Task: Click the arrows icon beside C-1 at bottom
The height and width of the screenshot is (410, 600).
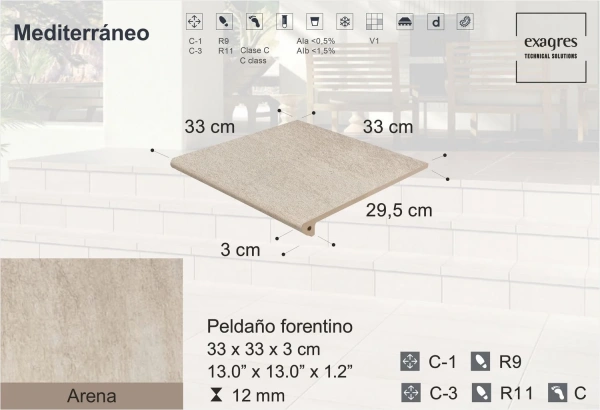Action: click(408, 360)
